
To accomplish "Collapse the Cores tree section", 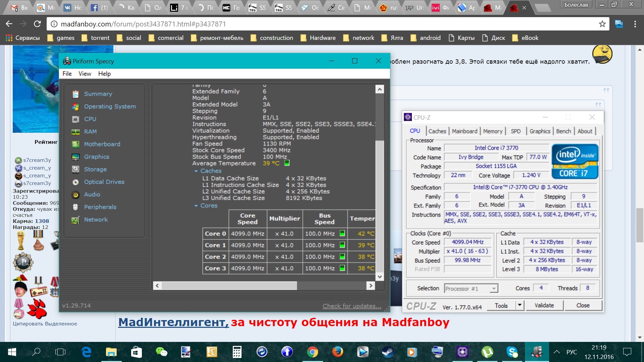I will (x=196, y=206).
